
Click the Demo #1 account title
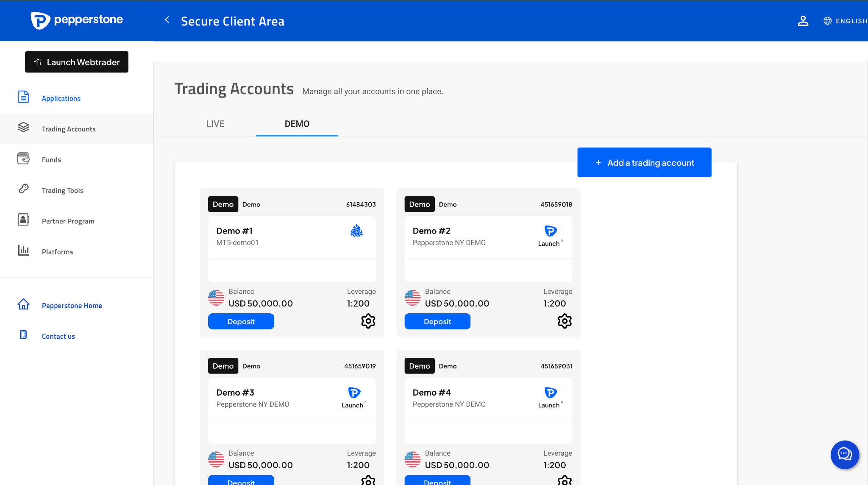[234, 231]
